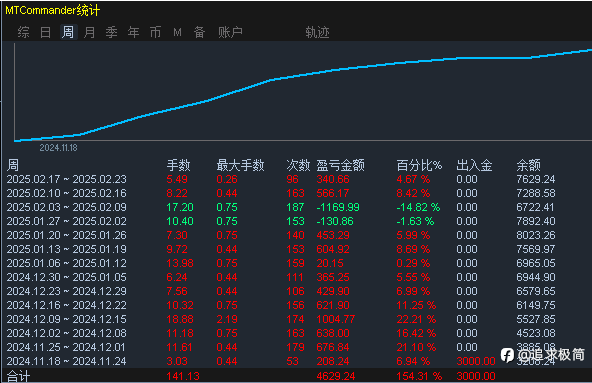592x383 pixels.
Task: Select row 2025.02.10 ~ 2025.02.16
Action: [281, 193]
